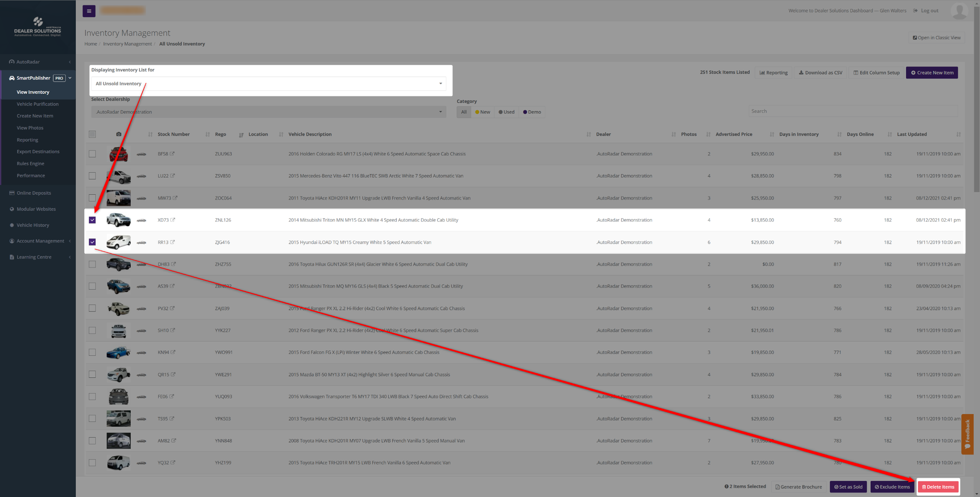Toggle the select-all header checkbox
The width and height of the screenshot is (980, 497).
pos(92,134)
